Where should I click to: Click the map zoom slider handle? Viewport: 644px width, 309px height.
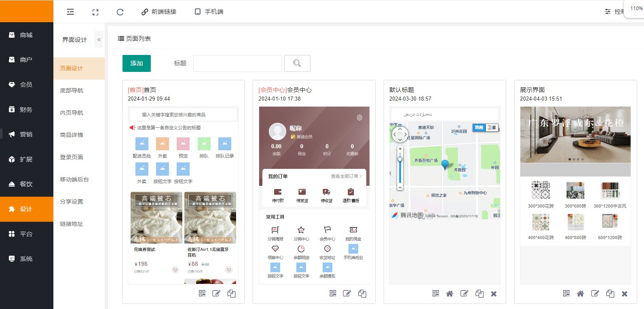(x=400, y=159)
